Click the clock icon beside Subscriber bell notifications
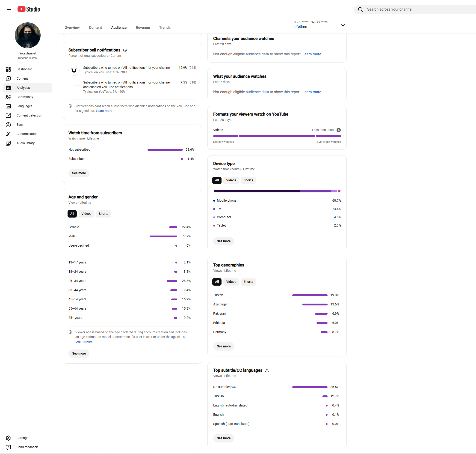This screenshot has width=476, height=454. coord(125,50)
